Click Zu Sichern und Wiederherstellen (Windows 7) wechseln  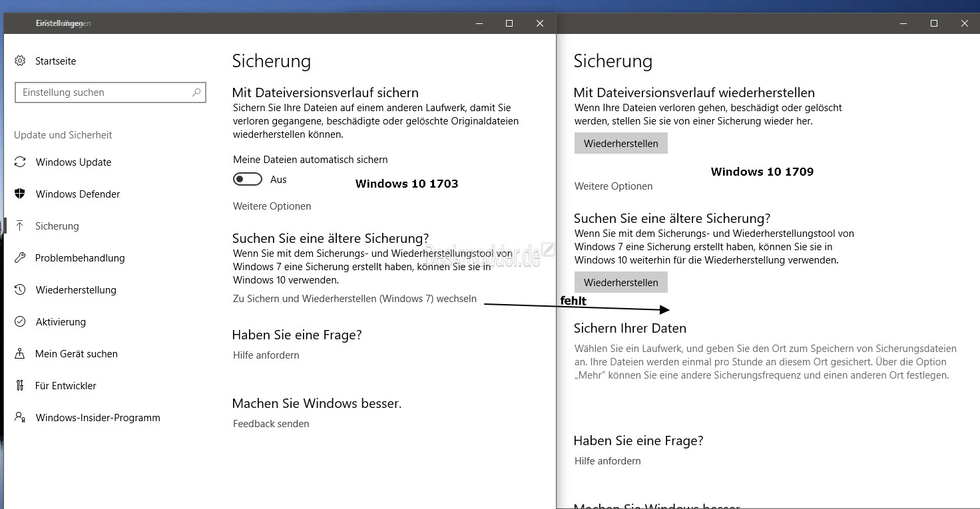click(x=355, y=299)
